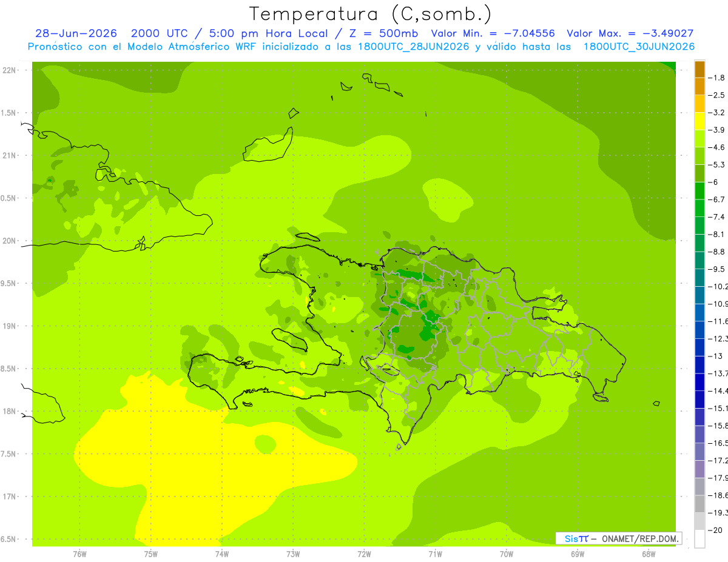Click the brown swatch above -1.8
The height and width of the screenshot is (562, 728).
coord(699,69)
